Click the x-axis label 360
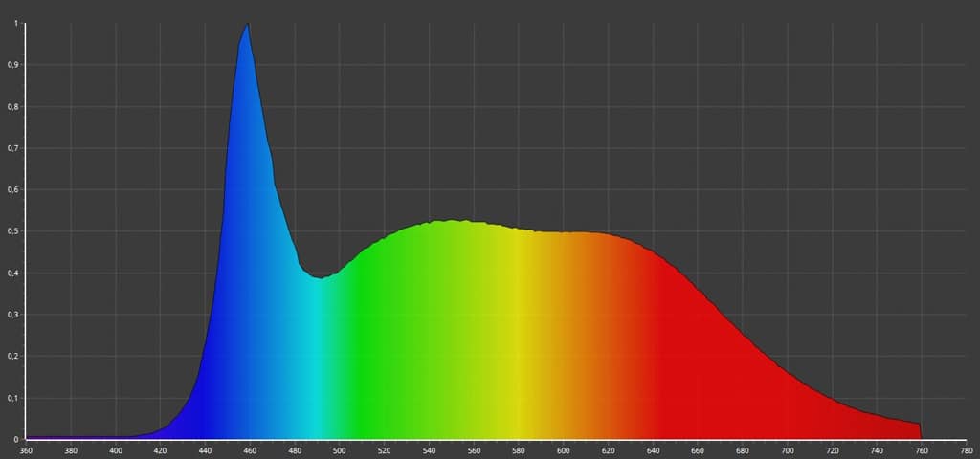This screenshot has height=459, width=980. tap(26, 450)
